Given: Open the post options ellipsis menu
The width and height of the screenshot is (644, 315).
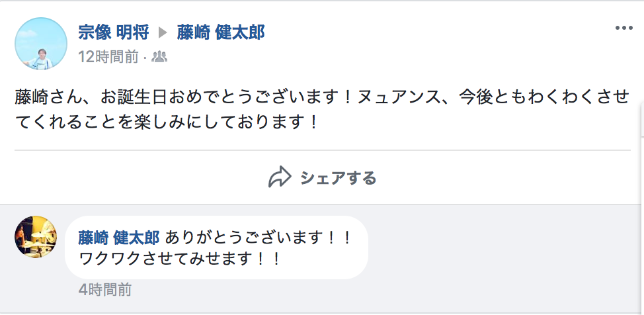Looking at the screenshot, I should pos(624,28).
